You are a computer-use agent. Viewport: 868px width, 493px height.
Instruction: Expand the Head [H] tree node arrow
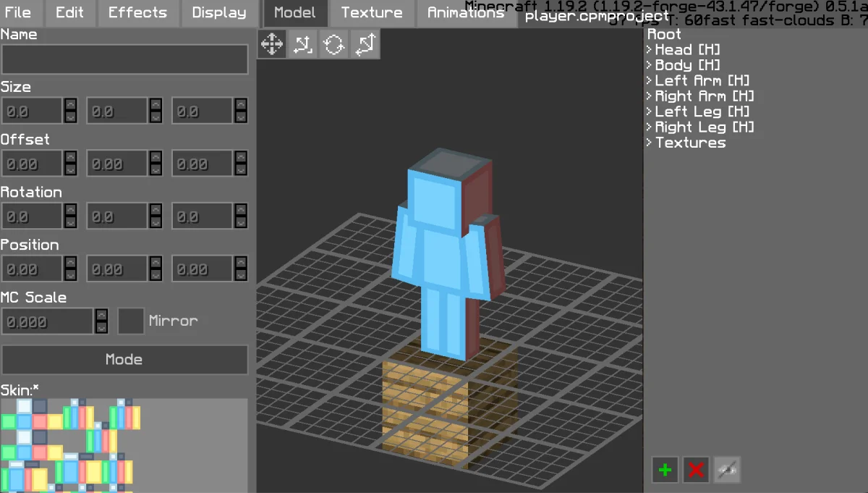(650, 50)
